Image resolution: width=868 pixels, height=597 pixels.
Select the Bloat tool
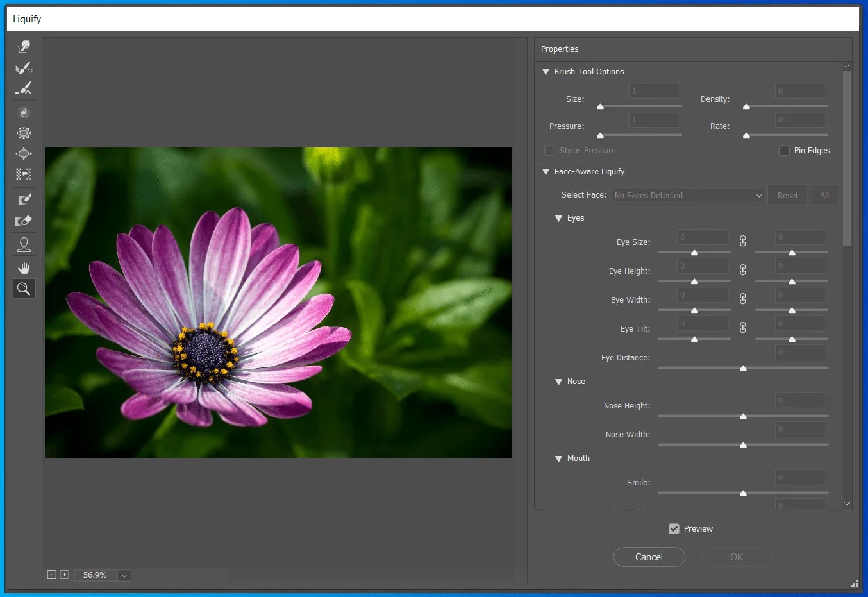pyautogui.click(x=24, y=154)
